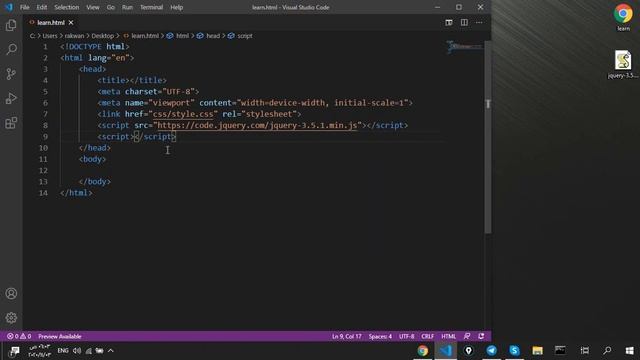This screenshot has width=640, height=360.
Task: Open the Selection menu
Action: (x=67, y=7)
